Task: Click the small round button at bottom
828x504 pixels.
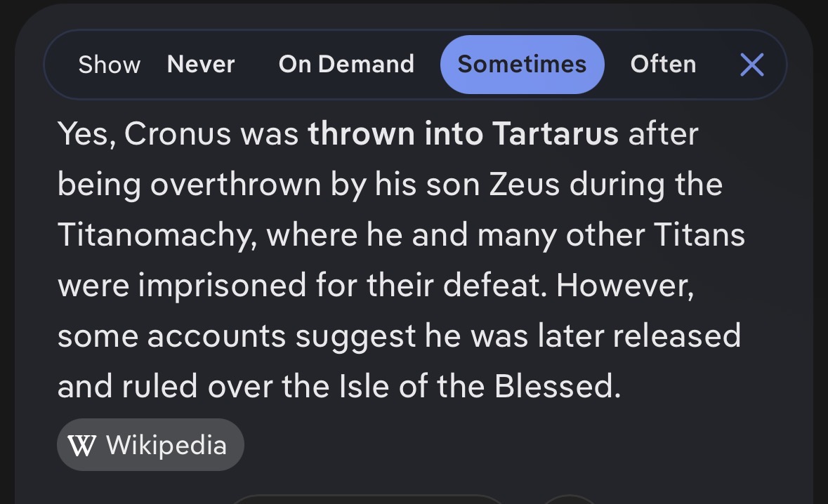Action: [570, 500]
